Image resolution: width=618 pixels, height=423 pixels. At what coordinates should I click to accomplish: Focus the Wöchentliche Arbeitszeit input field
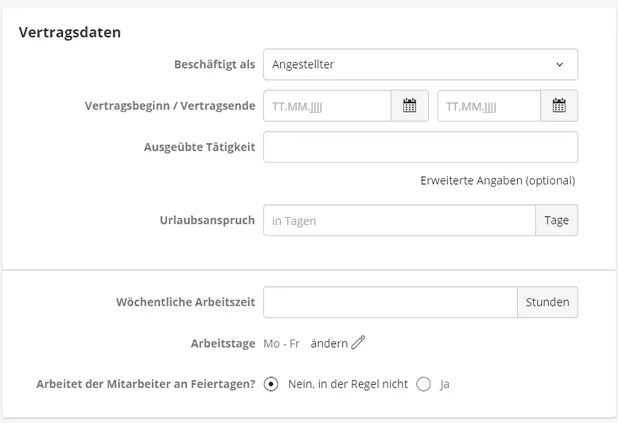(x=389, y=302)
